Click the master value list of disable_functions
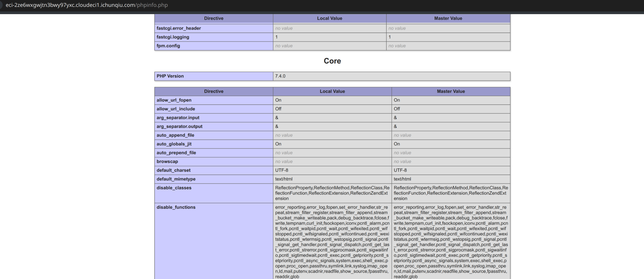Viewport: 644px width, 279px height. [451, 242]
